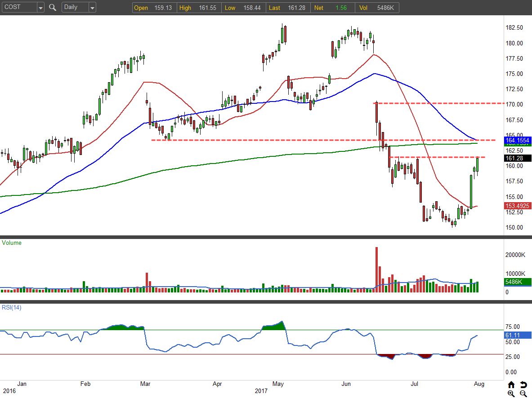Click the RSI(14) indicator label
Image resolution: width=532 pixels, height=398 pixels.
(12, 308)
